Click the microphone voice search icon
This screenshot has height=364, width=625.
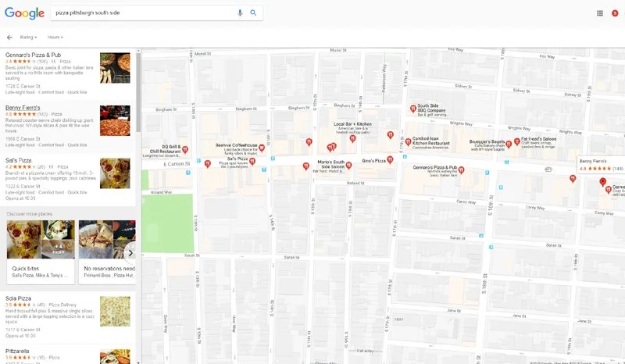point(240,12)
